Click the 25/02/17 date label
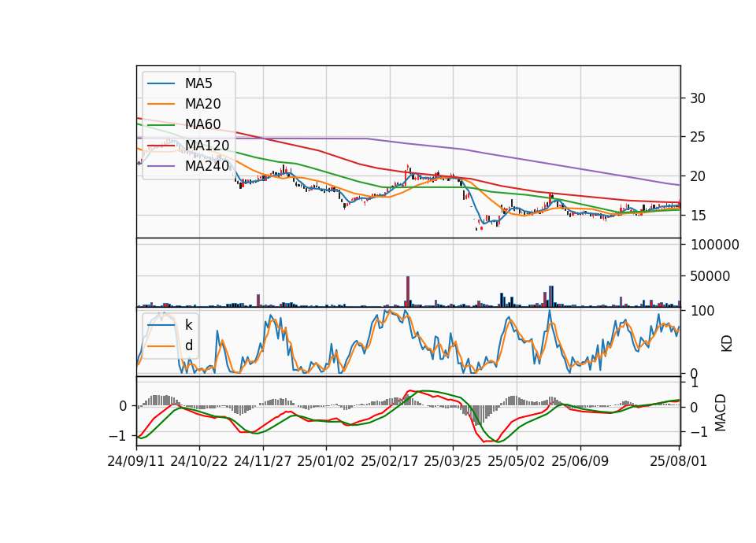The image size is (756, 543). (390, 461)
